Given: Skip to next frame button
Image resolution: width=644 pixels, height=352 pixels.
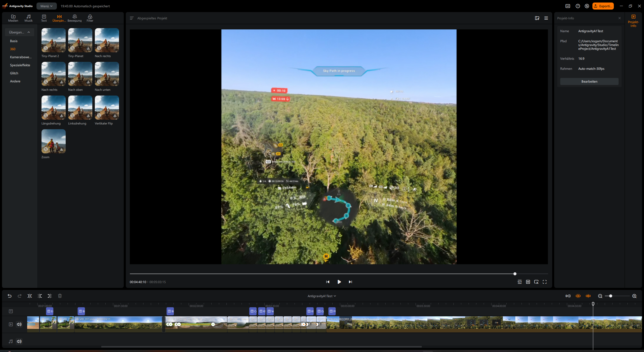Looking at the screenshot, I should click(350, 282).
